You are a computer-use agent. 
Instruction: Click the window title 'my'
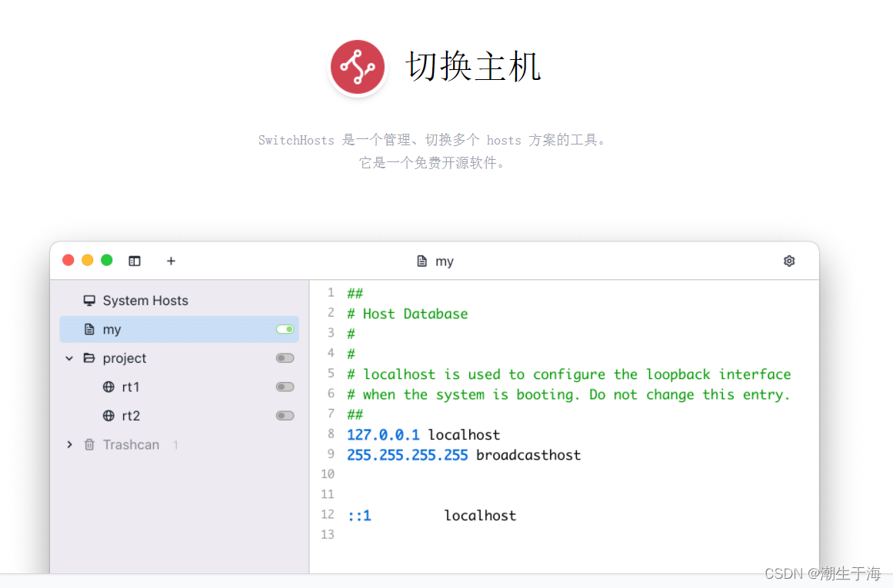point(445,261)
